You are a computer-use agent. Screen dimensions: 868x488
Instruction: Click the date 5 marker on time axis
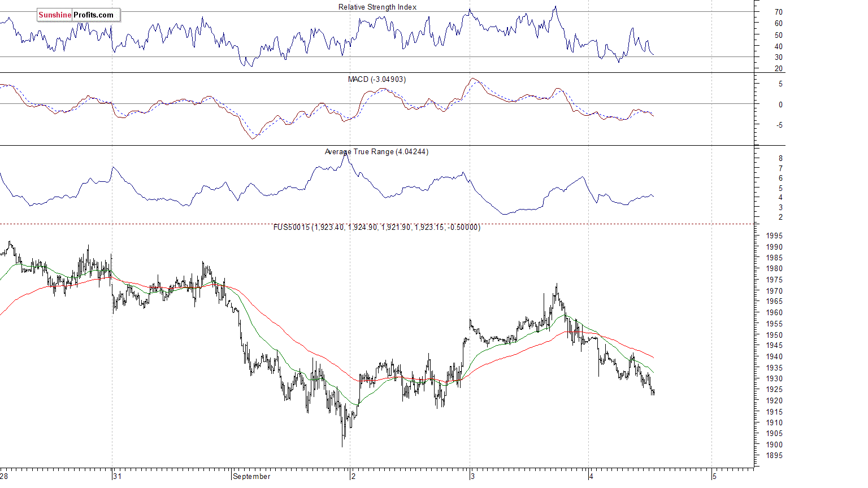point(714,476)
